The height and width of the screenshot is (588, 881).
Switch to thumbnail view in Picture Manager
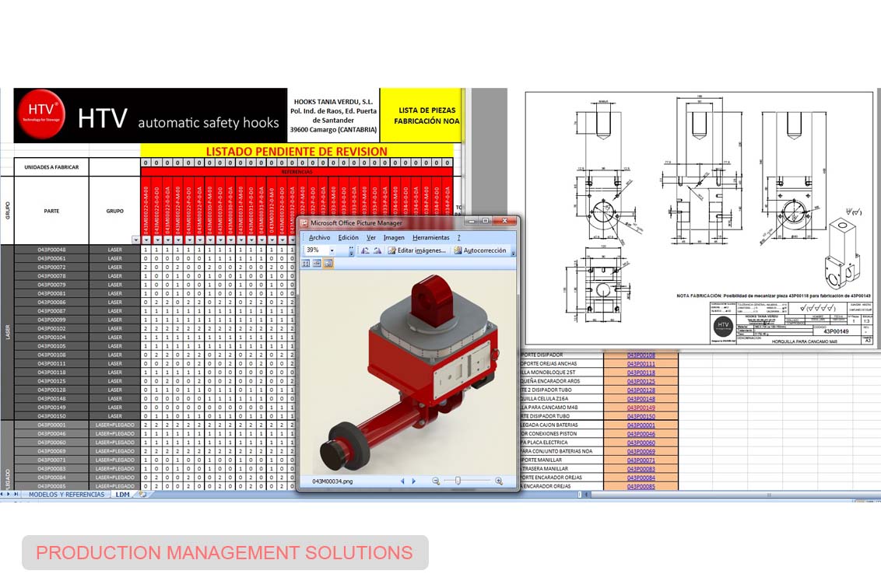click(x=306, y=263)
